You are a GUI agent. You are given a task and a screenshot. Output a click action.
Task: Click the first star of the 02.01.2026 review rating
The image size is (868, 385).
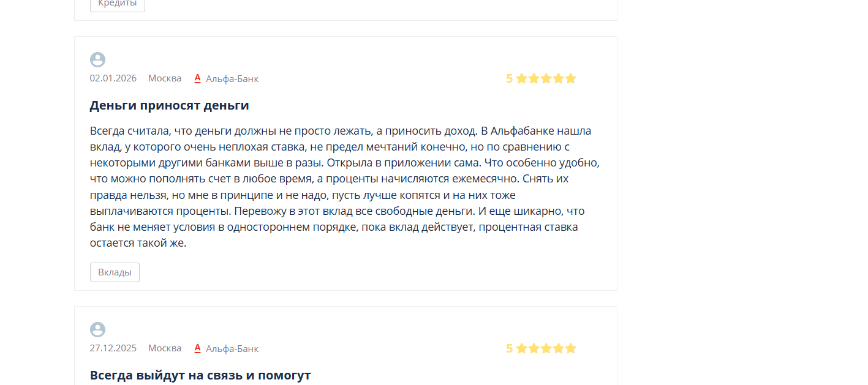(x=522, y=78)
